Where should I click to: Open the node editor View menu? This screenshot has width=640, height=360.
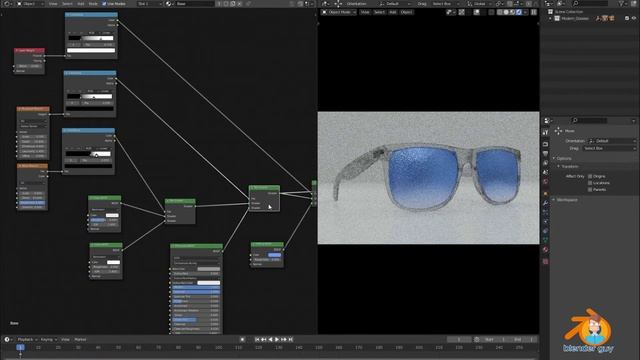coord(53,4)
